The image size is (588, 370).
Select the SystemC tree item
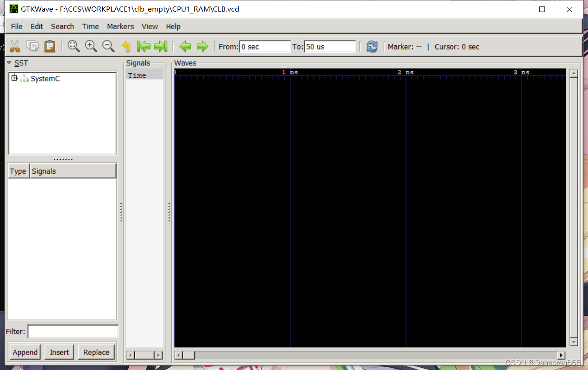pyautogui.click(x=45, y=79)
